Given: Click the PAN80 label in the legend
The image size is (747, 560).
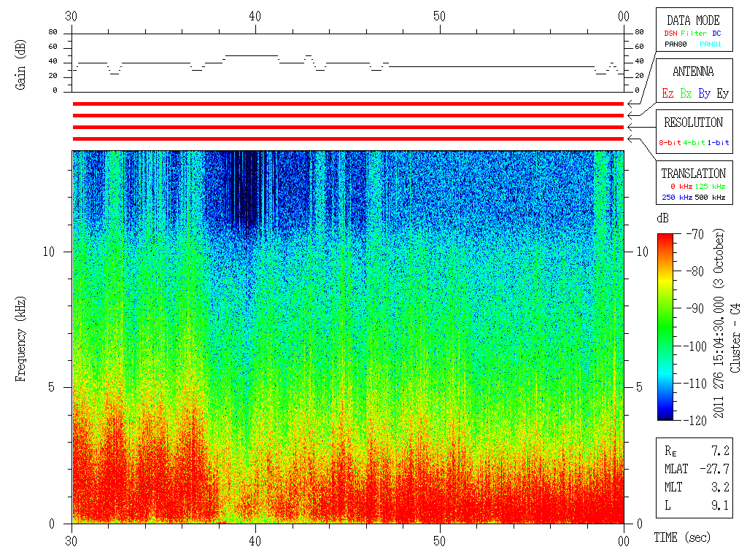Looking at the screenshot, I should 676,44.
